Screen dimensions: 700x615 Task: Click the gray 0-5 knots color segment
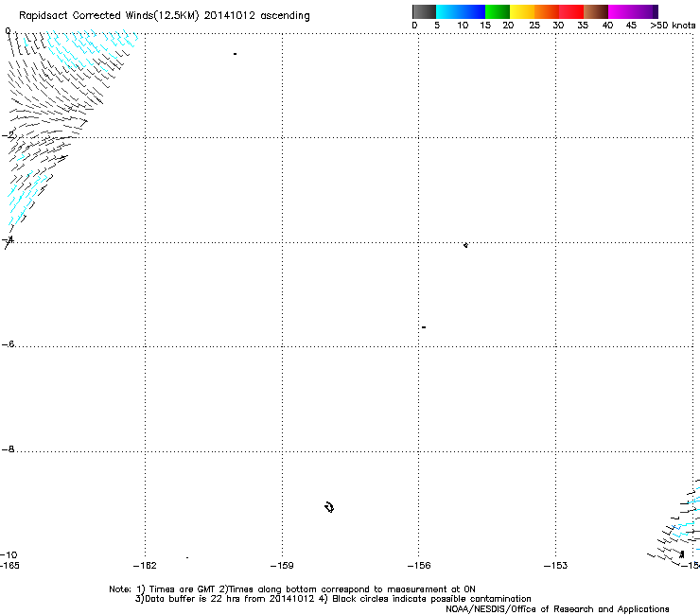pos(424,11)
